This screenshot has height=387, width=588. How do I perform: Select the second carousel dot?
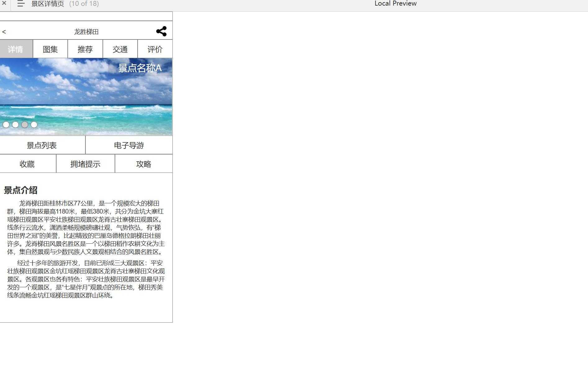[15, 125]
